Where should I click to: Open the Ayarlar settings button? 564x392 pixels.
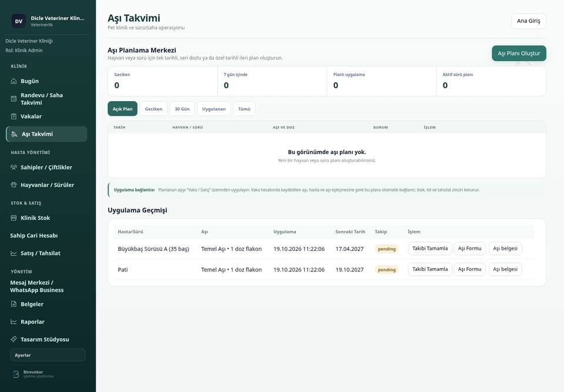(x=48, y=355)
